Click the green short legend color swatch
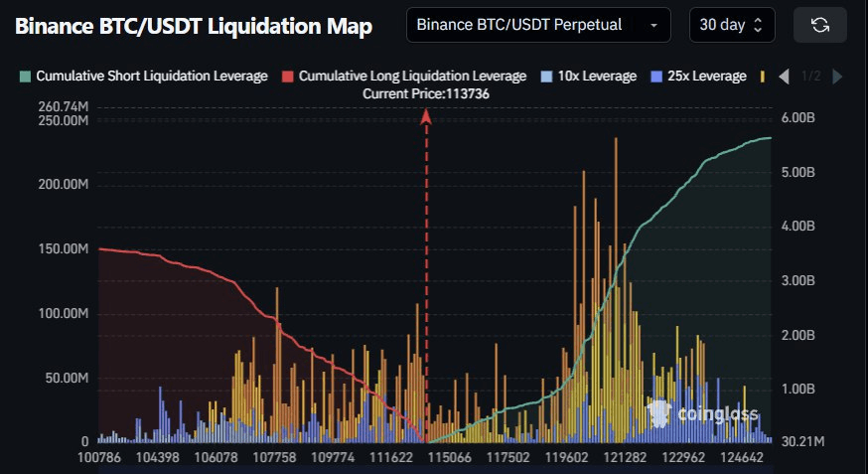Screen dimensions: 868x474 tap(25, 77)
